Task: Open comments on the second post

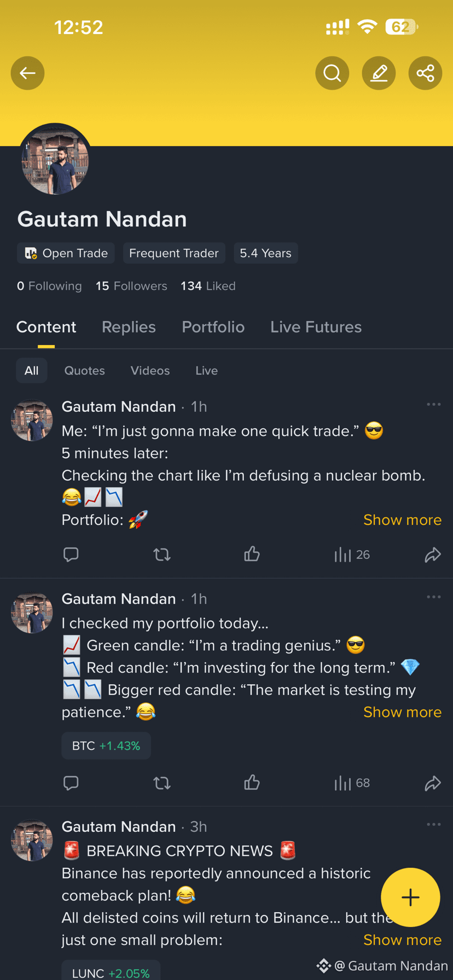Action: coord(71,783)
